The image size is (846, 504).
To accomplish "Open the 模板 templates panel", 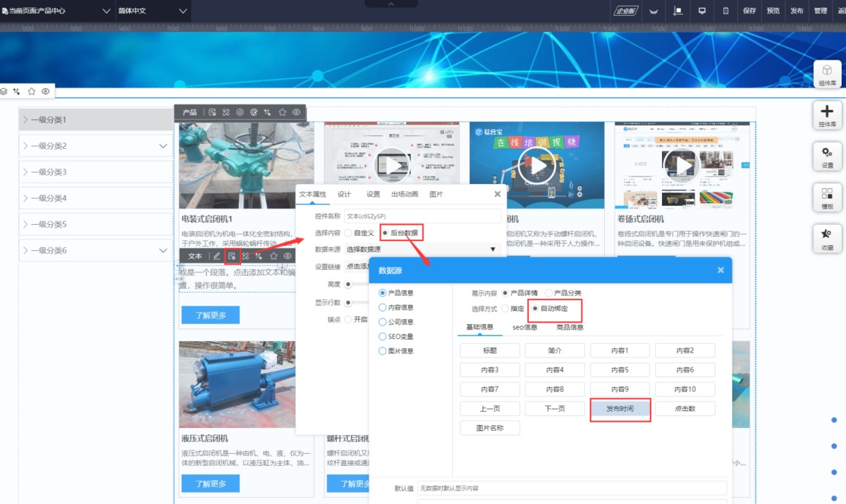I will (827, 197).
